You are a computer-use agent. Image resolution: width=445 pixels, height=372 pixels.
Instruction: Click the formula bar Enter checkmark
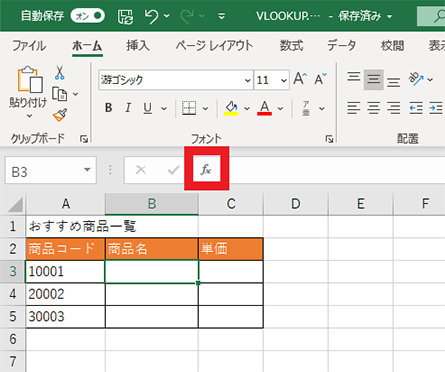tap(173, 170)
